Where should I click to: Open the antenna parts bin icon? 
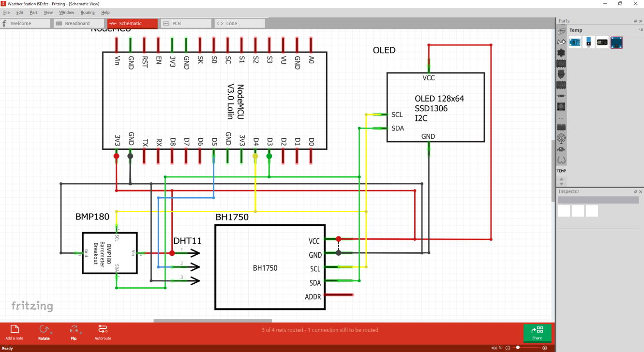point(561,138)
